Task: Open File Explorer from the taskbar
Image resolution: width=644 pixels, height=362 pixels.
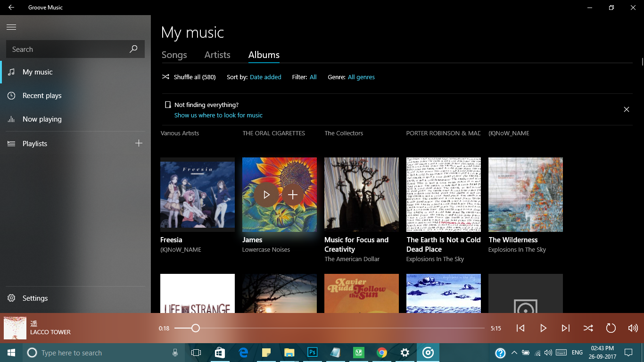Action: tap(289, 353)
